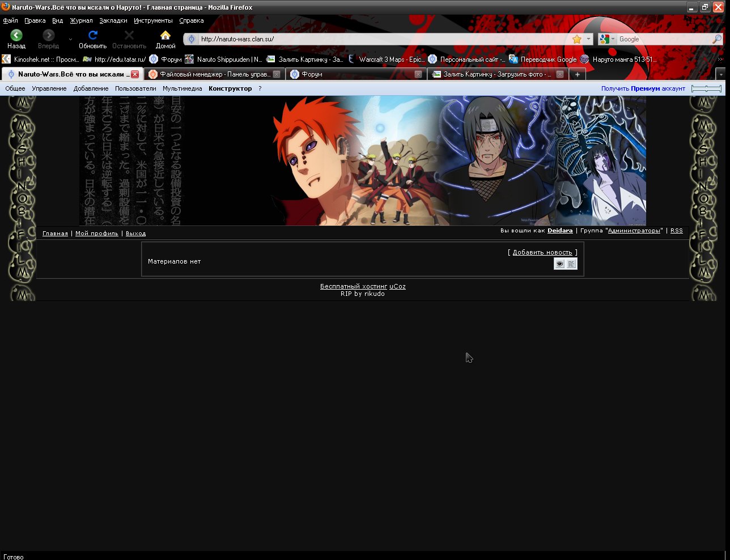Click Получить Премиум аккаунт link

click(x=643, y=88)
